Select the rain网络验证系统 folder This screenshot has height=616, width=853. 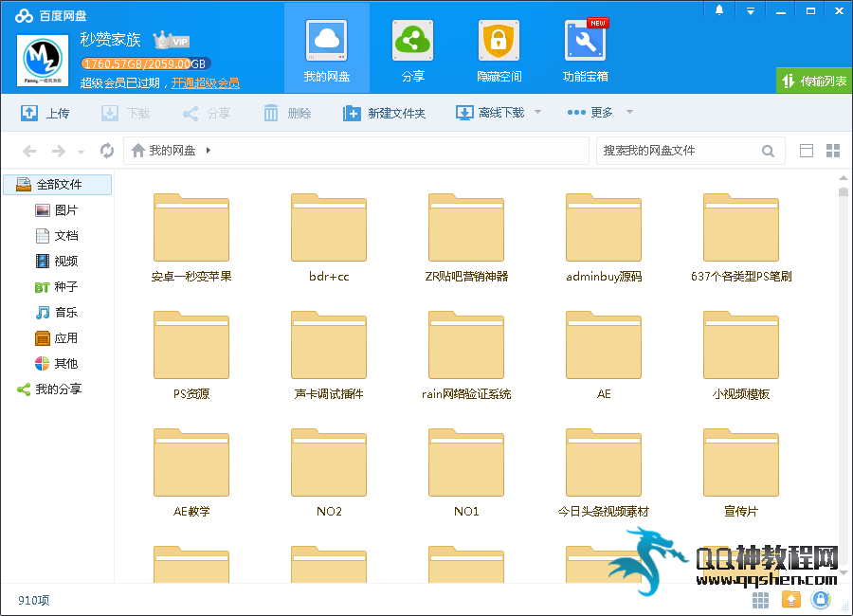point(466,355)
